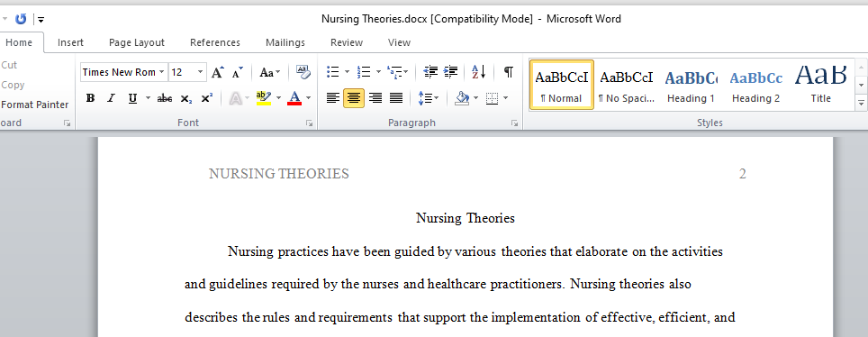Switch to the Insert tab
Image resolution: width=868 pixels, height=337 pixels.
70,42
